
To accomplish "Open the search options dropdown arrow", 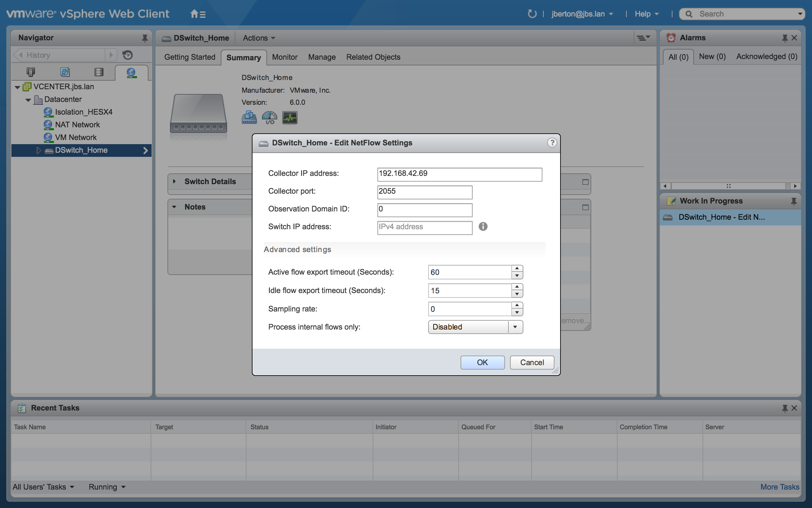I will point(800,14).
